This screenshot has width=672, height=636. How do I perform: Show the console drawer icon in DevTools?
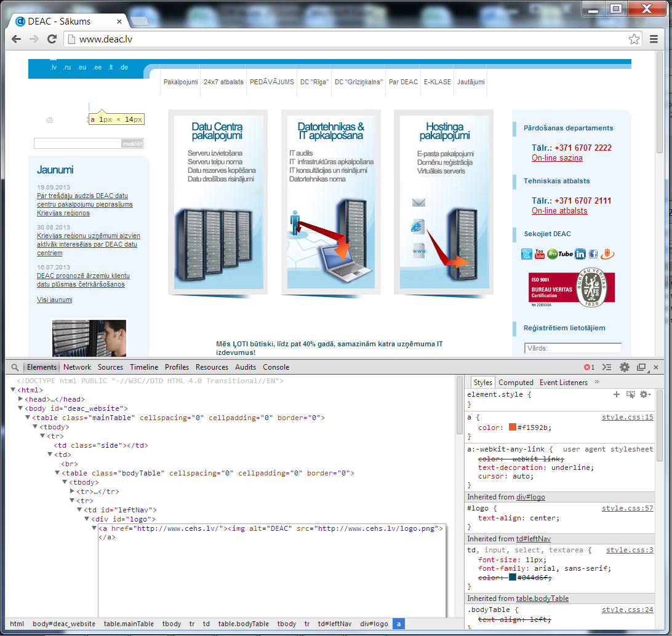pyautogui.click(x=607, y=367)
